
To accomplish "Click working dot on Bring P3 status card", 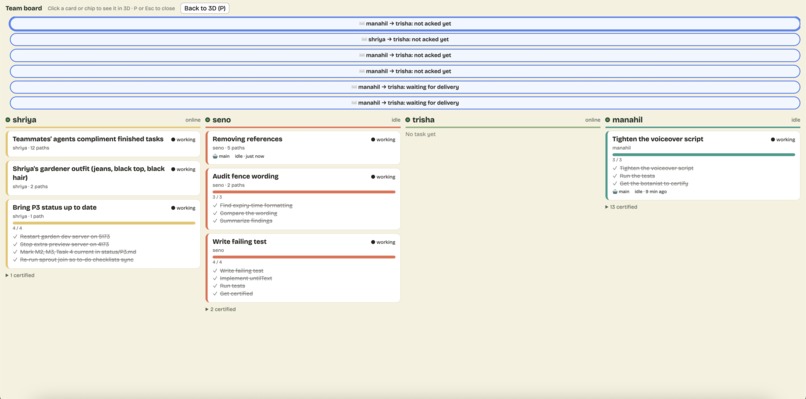I will (173, 208).
